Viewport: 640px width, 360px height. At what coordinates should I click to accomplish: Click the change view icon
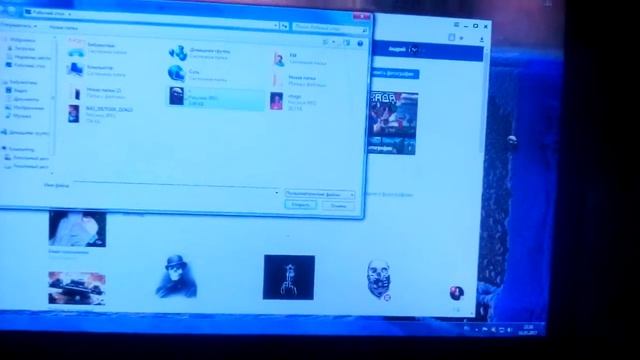[326, 42]
